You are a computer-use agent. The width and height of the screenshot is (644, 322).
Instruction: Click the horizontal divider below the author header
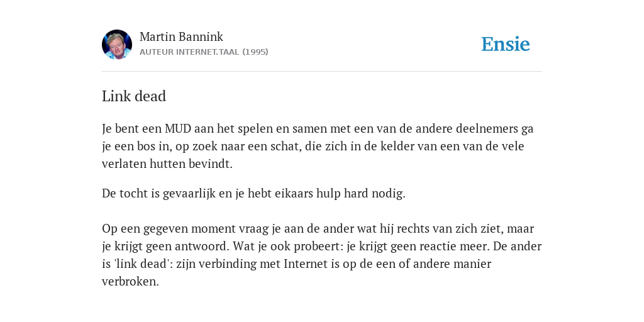click(321, 72)
